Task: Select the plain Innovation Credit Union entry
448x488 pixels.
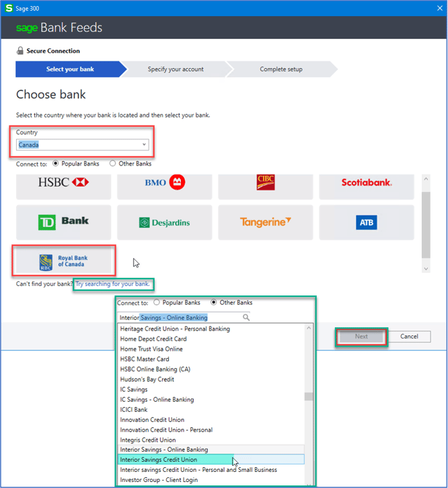Action: pos(211,419)
